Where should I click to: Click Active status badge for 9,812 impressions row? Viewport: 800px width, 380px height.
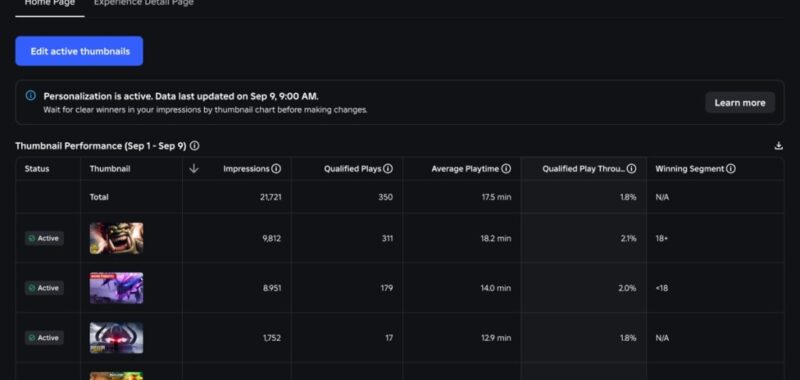tap(44, 238)
